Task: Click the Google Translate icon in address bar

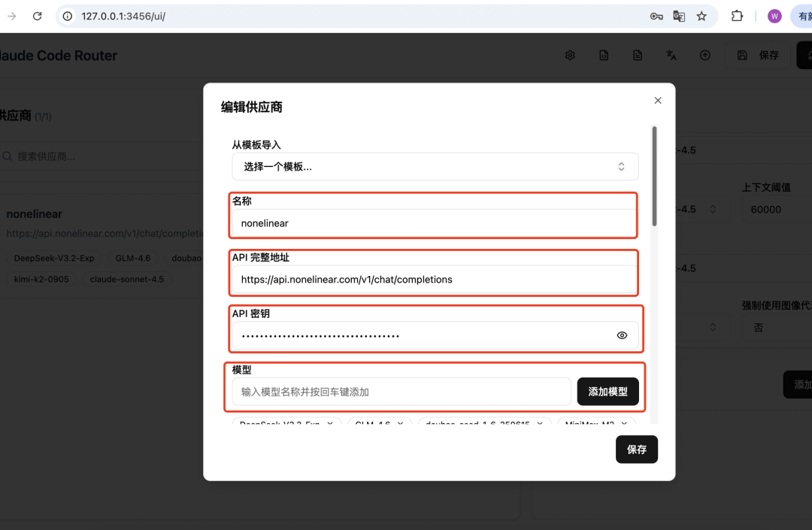Action: 679,16
